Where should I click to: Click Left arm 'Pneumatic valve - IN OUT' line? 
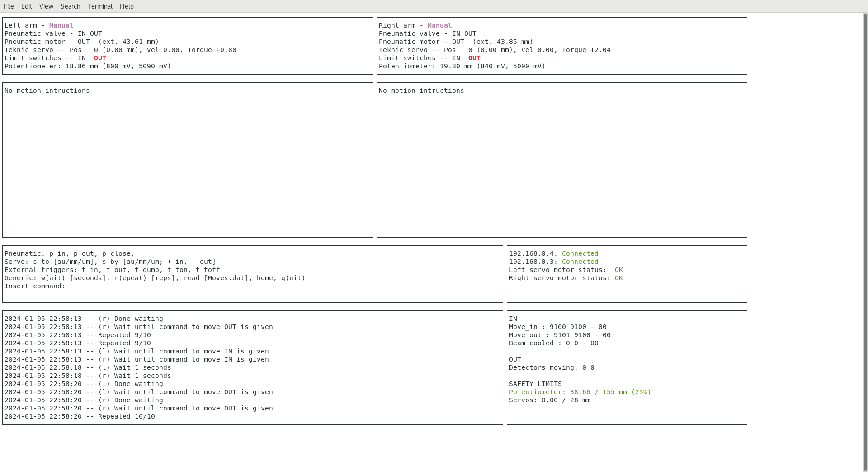coord(53,33)
